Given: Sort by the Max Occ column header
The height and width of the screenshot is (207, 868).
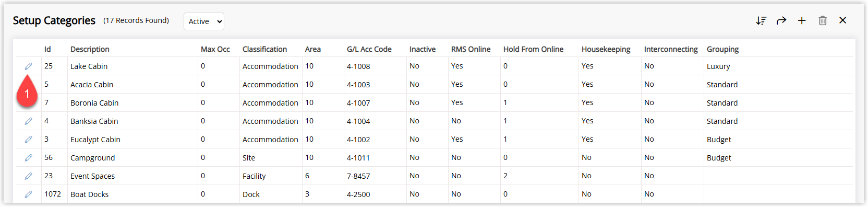Looking at the screenshot, I should 215,49.
